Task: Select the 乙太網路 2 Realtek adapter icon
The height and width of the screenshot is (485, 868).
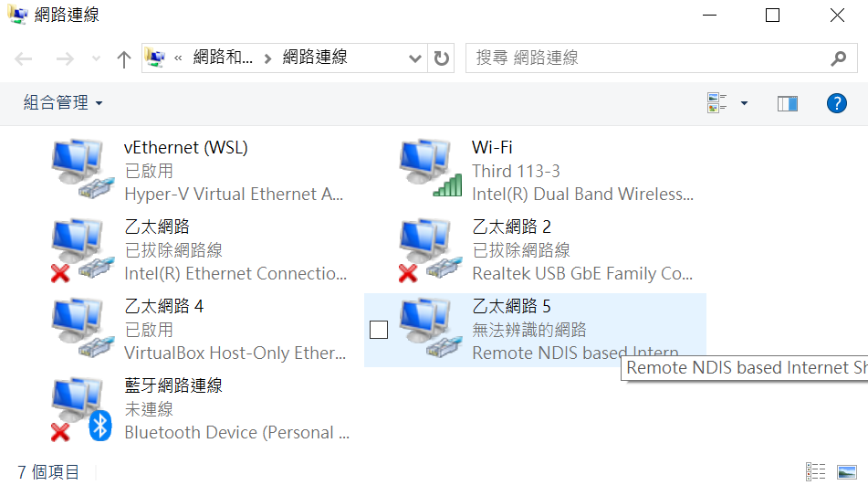Action: point(431,249)
